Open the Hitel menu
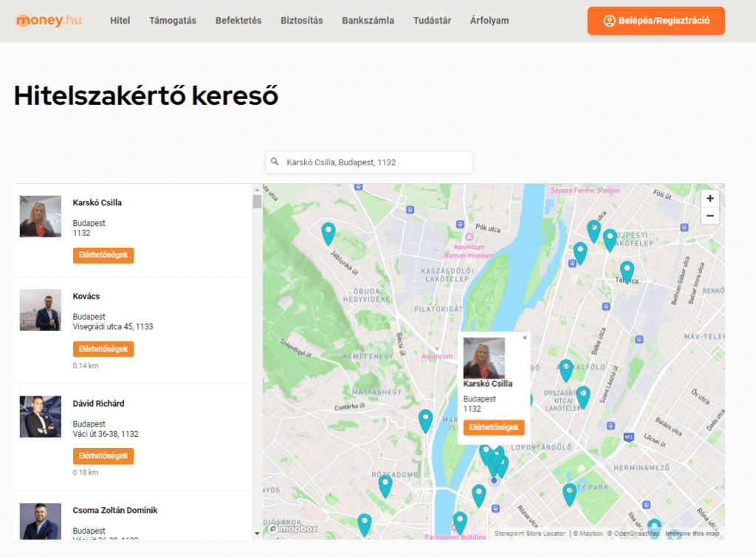756x558 pixels. click(120, 20)
